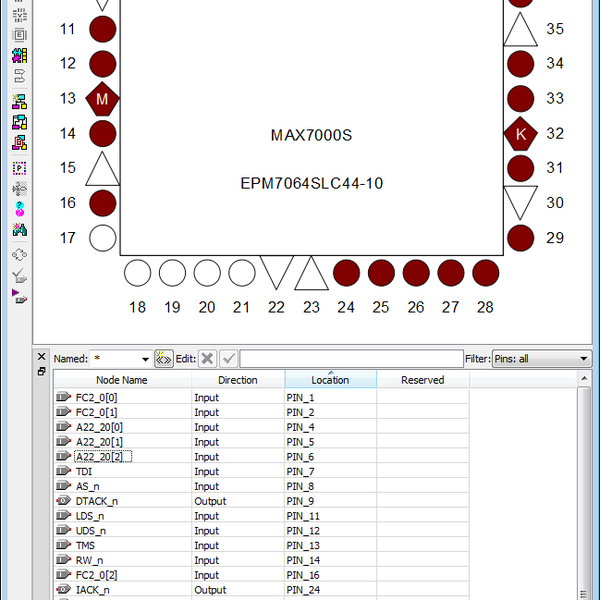The height and width of the screenshot is (600, 600).
Task: Float the pins list panel with restore icon
Action: point(42,371)
